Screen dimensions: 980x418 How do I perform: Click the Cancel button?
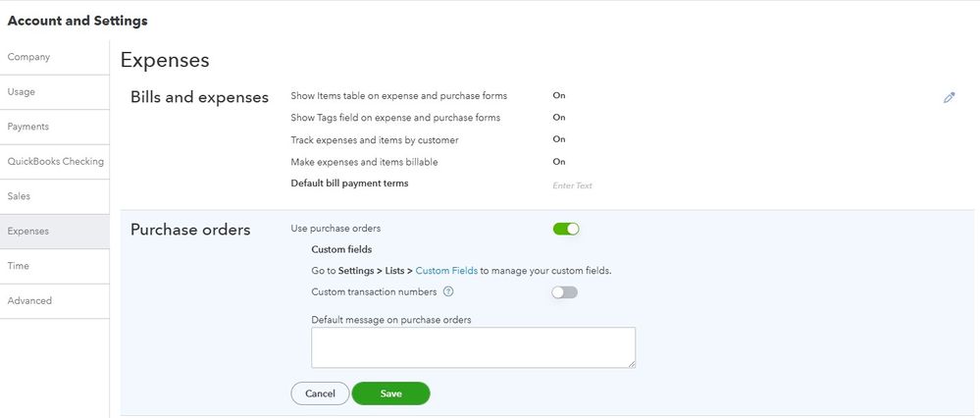click(320, 393)
